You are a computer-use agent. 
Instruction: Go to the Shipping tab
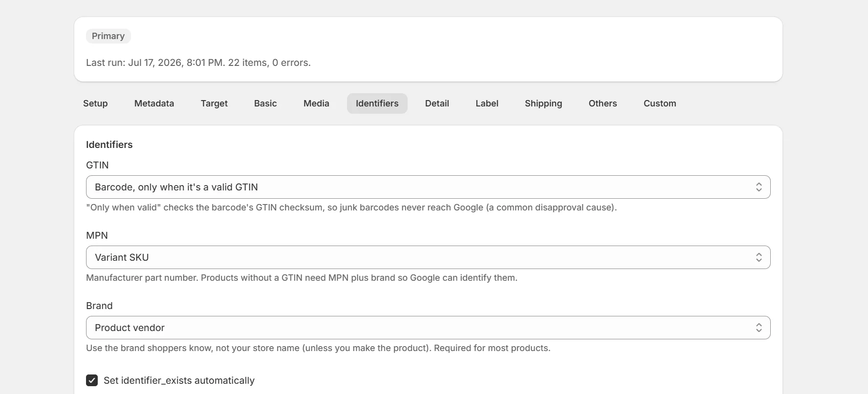point(543,104)
